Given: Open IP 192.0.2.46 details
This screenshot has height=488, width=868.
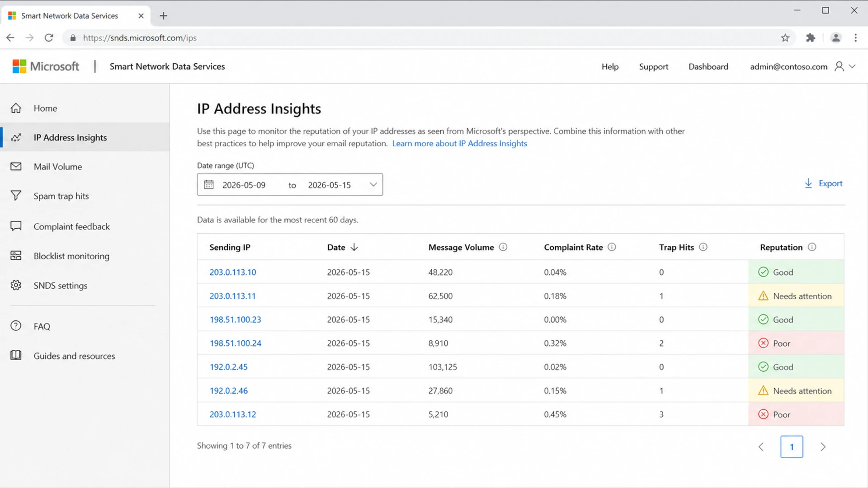Looking at the screenshot, I should click(228, 390).
